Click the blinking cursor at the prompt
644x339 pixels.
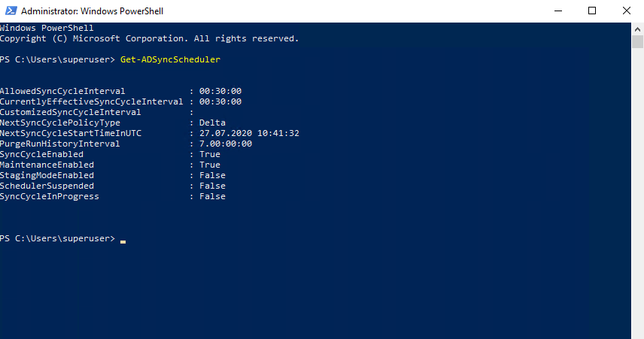(x=123, y=242)
